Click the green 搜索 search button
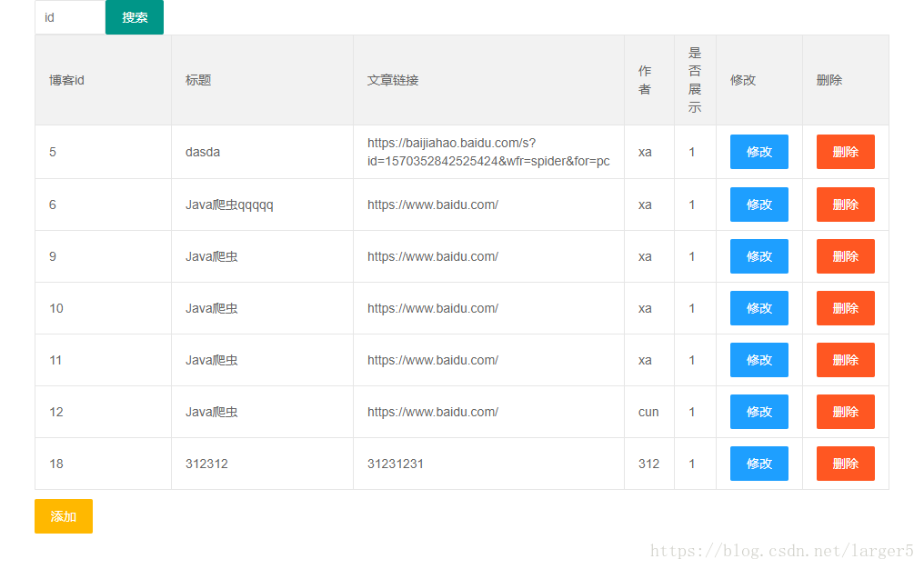Viewport: 924px width, 569px height. click(134, 17)
